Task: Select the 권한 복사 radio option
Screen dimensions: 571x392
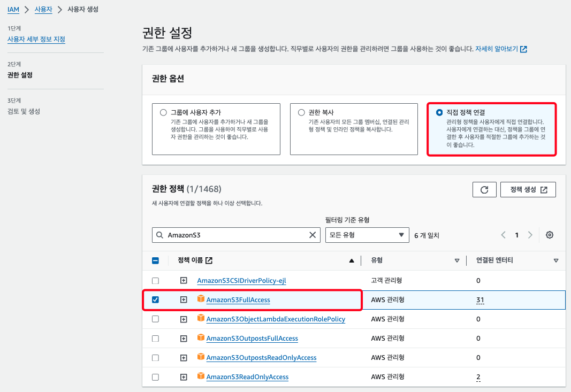Action: click(x=301, y=113)
